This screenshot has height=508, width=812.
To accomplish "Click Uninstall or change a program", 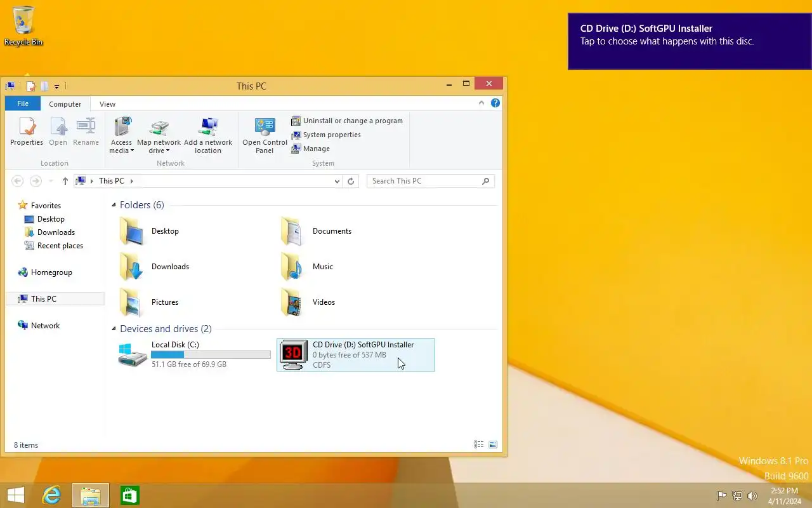I will click(x=347, y=121).
